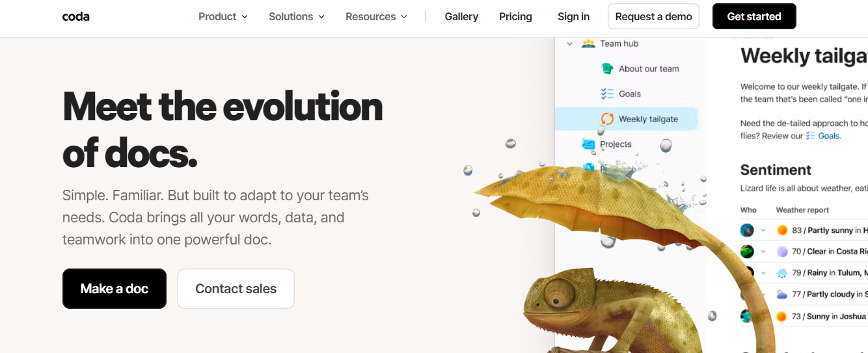Collapse the Team hub tree section

(569, 44)
